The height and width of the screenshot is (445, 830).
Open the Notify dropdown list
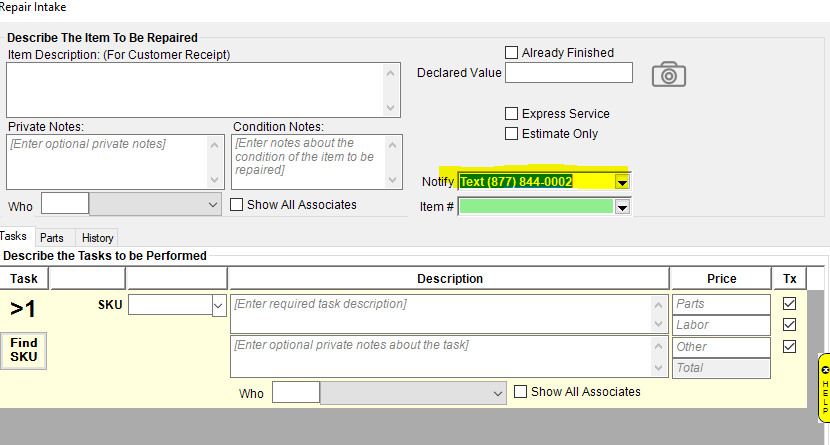click(622, 182)
